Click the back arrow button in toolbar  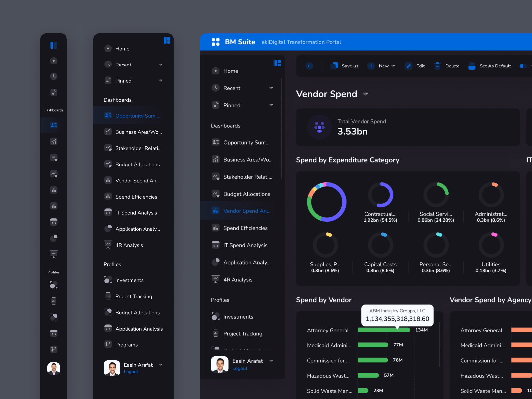tap(309, 66)
